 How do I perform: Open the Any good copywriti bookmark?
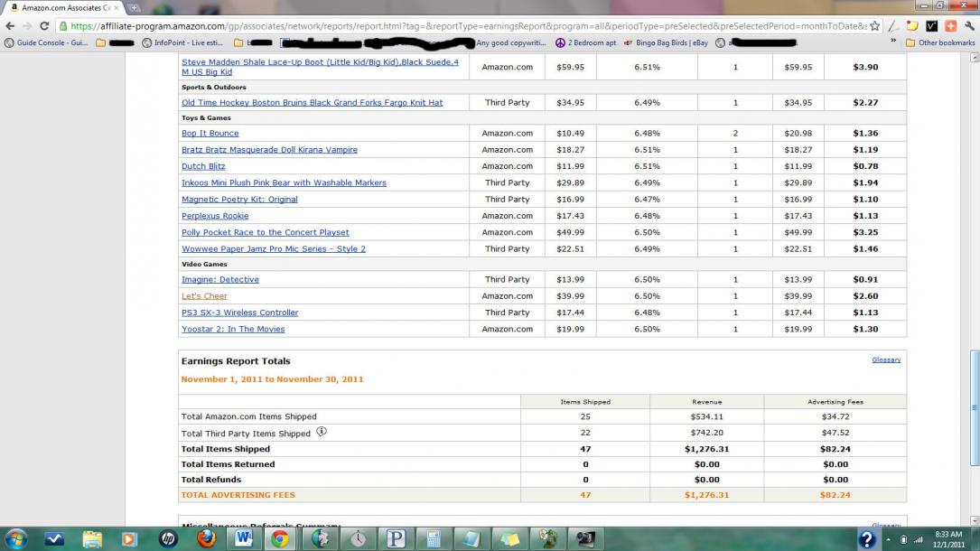[510, 43]
